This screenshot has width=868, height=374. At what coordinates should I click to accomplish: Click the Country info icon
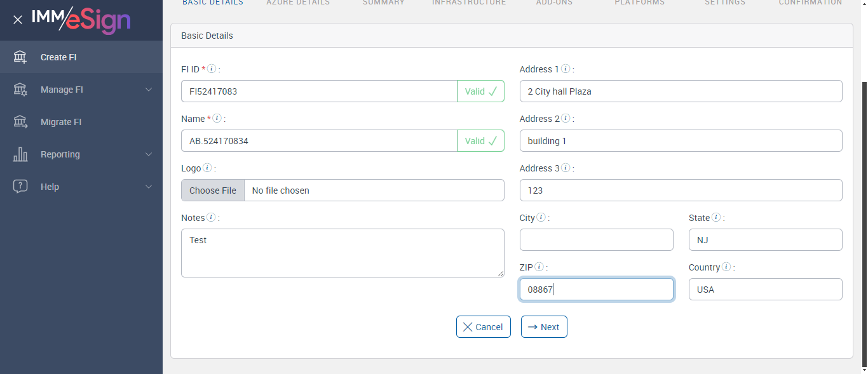[726, 267]
